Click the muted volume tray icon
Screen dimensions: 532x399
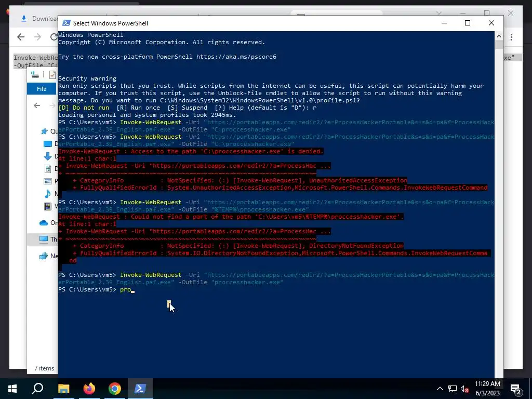[x=465, y=389]
